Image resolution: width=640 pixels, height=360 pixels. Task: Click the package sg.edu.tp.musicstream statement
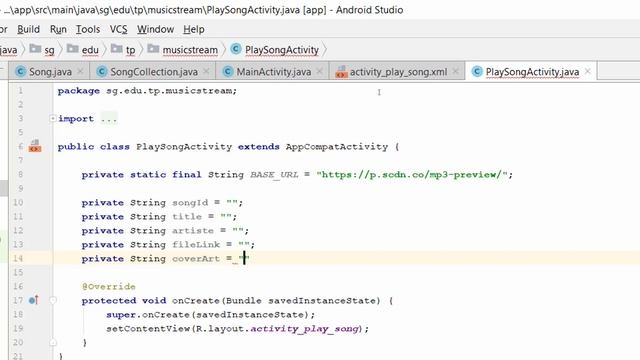tap(147, 91)
